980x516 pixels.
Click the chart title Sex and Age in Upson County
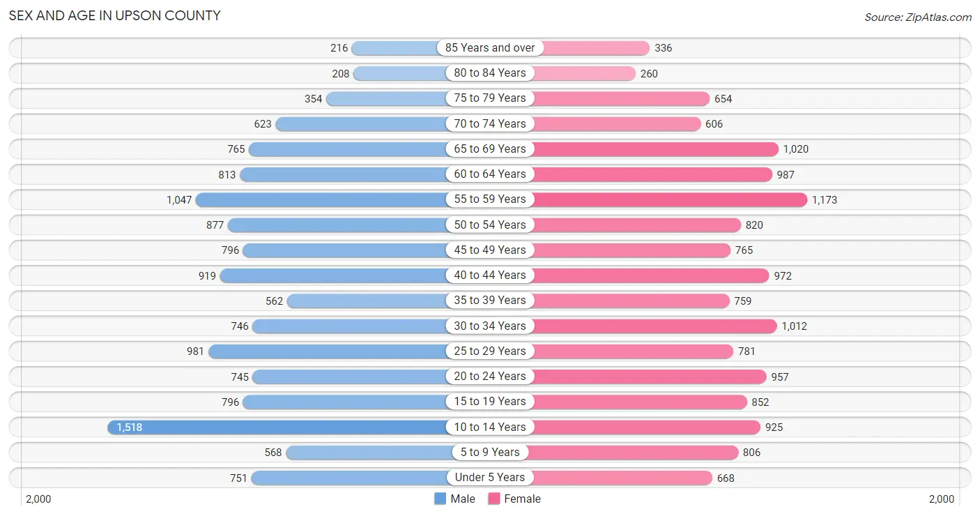[114, 15]
